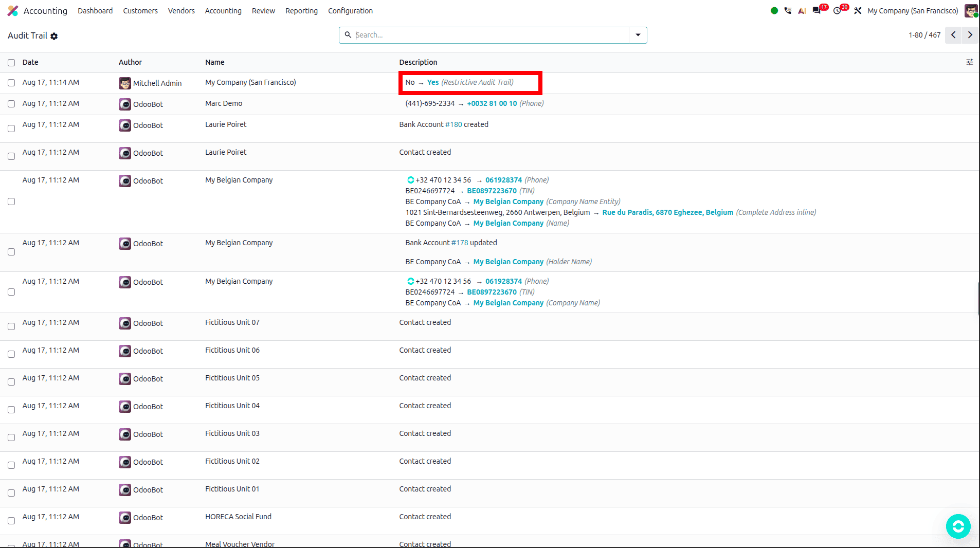Image resolution: width=980 pixels, height=548 pixels.
Task: Tick the checkbox for Laurie Poiret Bank Account row
Action: click(x=11, y=129)
